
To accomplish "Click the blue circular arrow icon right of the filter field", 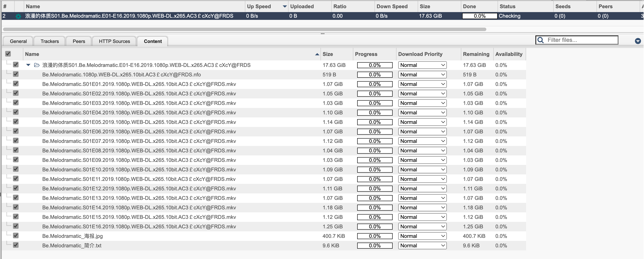I will (x=638, y=41).
